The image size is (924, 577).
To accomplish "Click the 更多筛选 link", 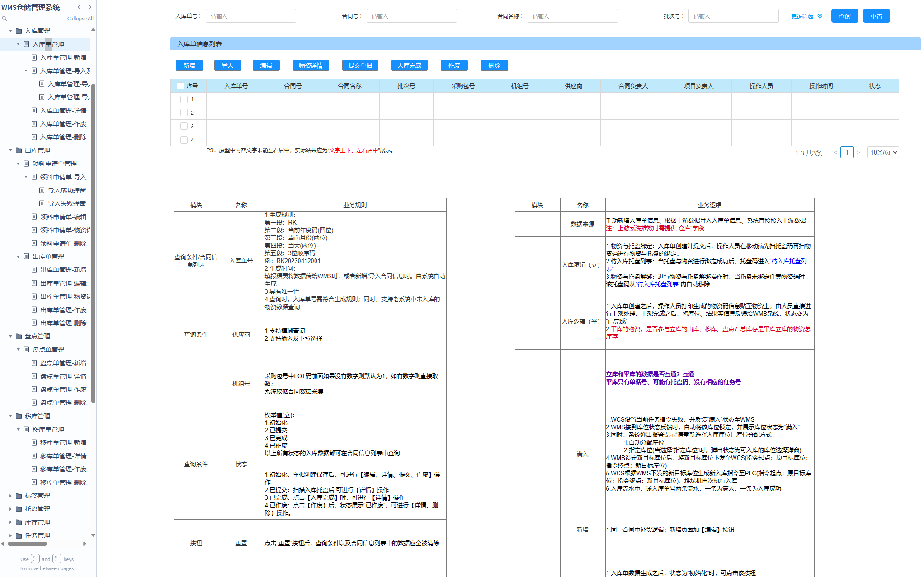I will click(802, 16).
